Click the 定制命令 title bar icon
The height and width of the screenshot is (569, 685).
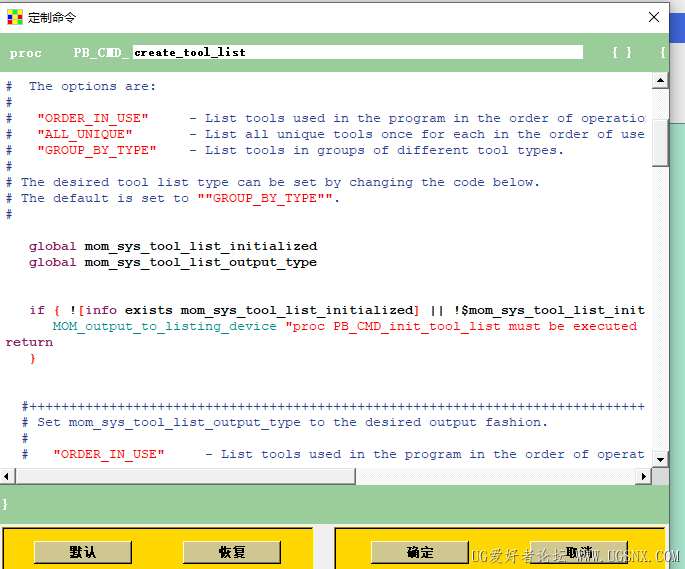[14, 17]
